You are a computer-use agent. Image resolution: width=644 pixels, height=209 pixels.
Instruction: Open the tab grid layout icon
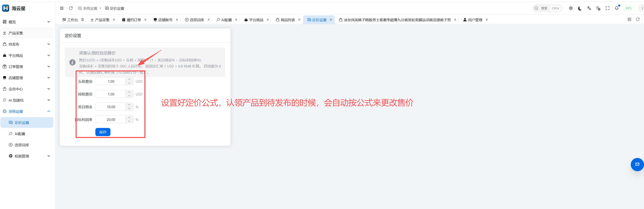click(x=630, y=19)
